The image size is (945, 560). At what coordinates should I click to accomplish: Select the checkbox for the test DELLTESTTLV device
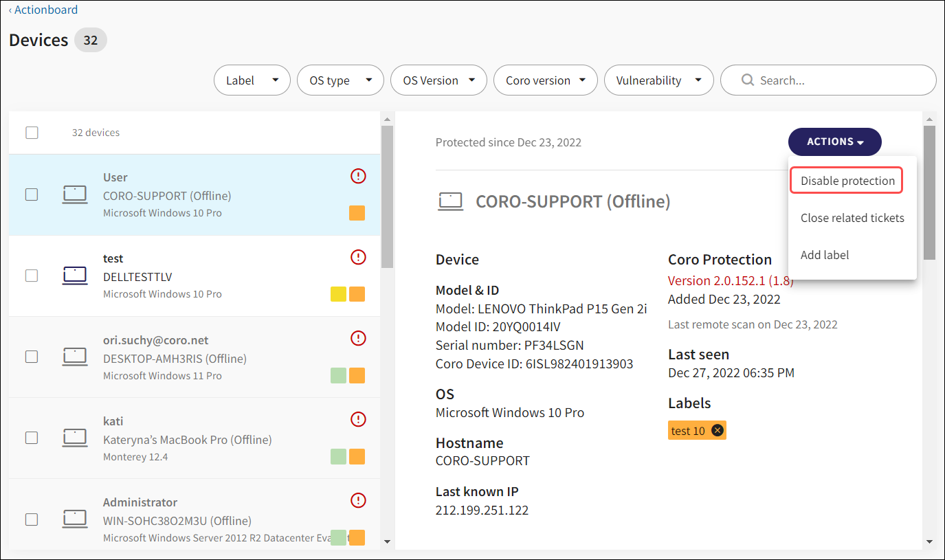click(32, 276)
